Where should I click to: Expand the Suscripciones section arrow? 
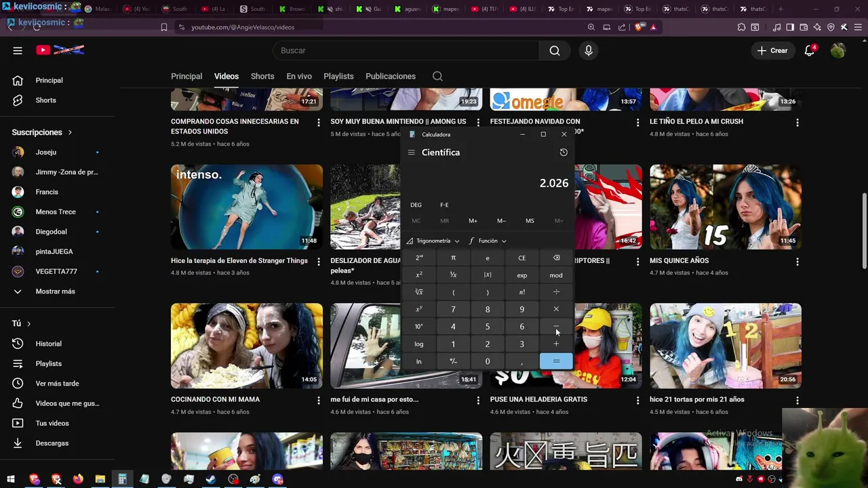pyautogui.click(x=70, y=132)
